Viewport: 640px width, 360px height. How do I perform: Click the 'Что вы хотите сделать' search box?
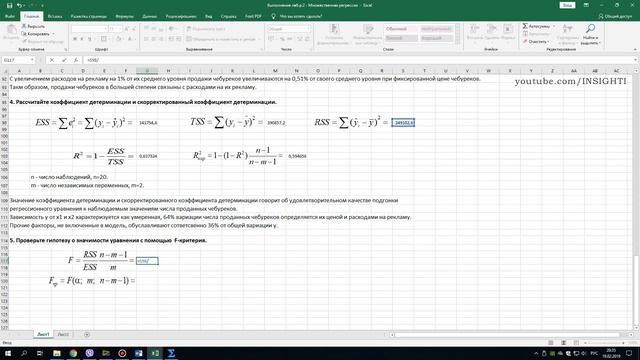pos(300,16)
